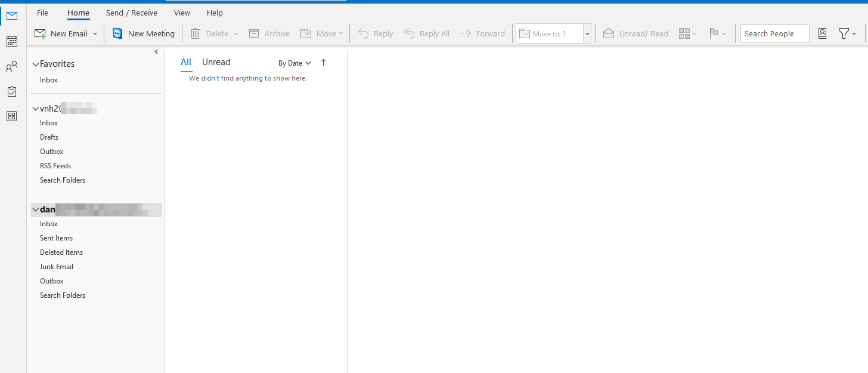Open the Tasks clipboard icon
The height and width of the screenshot is (373, 868).
click(x=12, y=91)
